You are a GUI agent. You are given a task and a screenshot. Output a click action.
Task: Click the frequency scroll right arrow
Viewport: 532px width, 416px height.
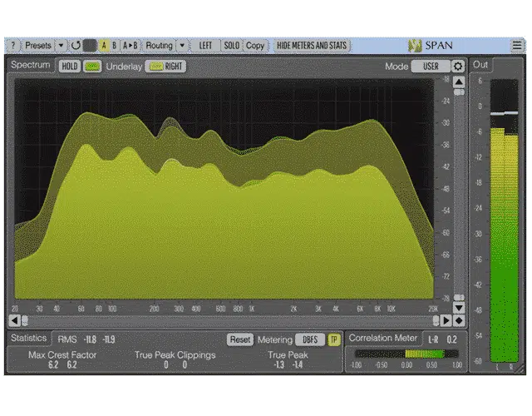click(446, 320)
